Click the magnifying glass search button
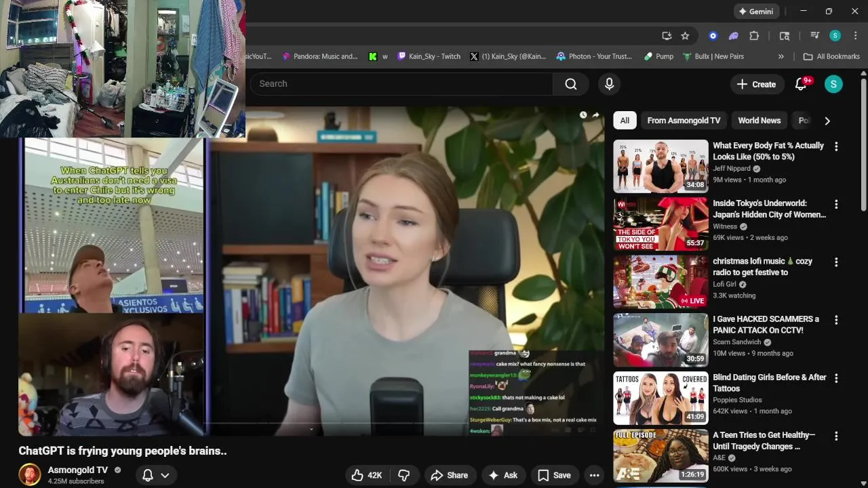This screenshot has width=868, height=488. point(571,84)
